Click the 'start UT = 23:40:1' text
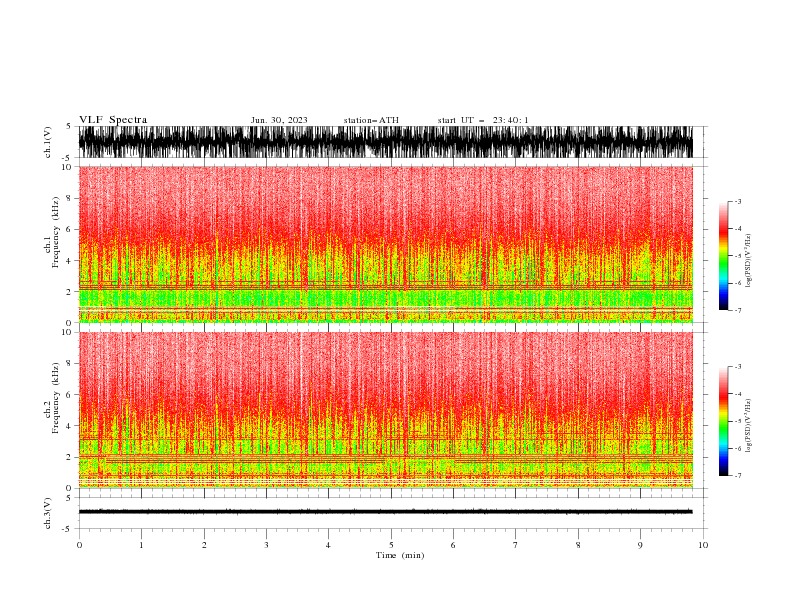Image resolution: width=792 pixels, height=612 pixels. point(483,120)
